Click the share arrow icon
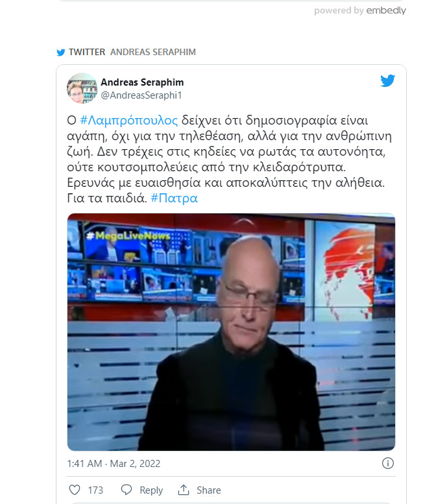Viewport: 436px width, 504px height. point(184,490)
